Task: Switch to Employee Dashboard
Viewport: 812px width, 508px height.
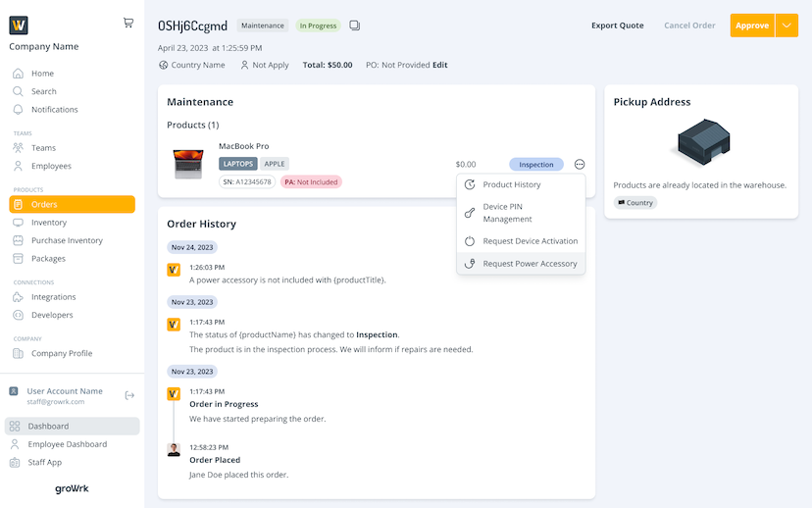Action: [68, 444]
